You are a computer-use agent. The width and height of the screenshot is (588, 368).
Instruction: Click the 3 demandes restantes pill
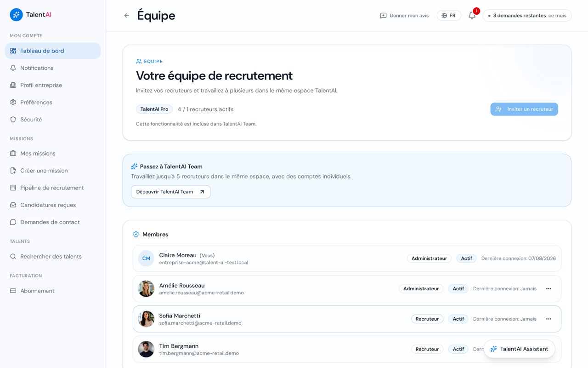coord(527,16)
